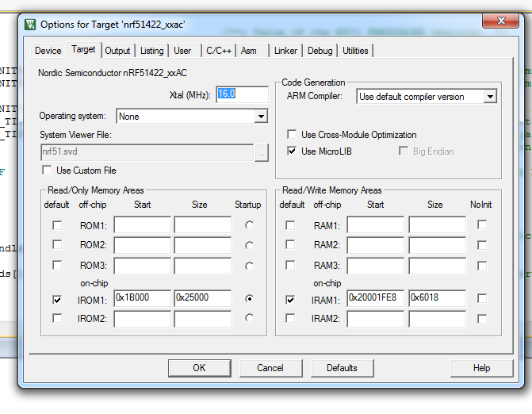
Task: Click the IRAM2 Start field
Action: [376, 320]
